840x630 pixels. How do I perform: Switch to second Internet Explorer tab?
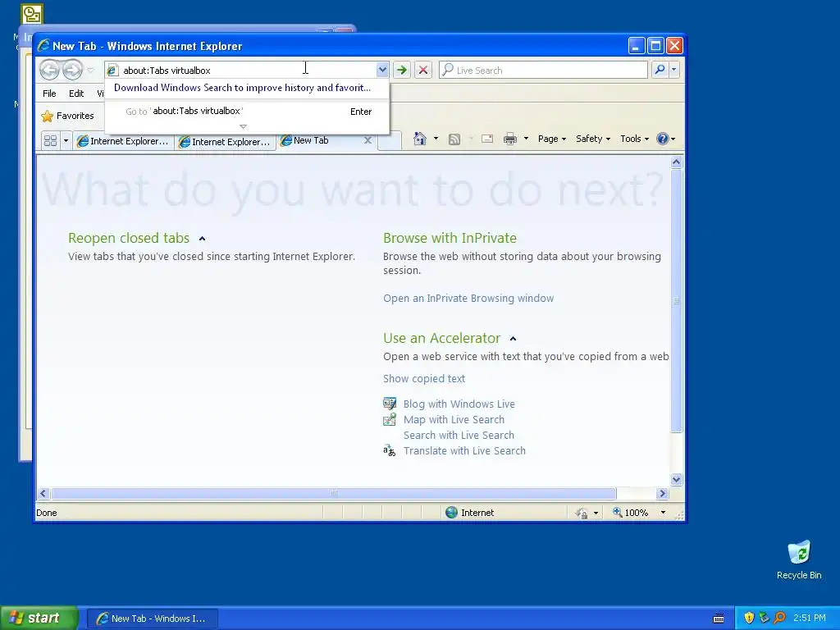pyautogui.click(x=225, y=141)
